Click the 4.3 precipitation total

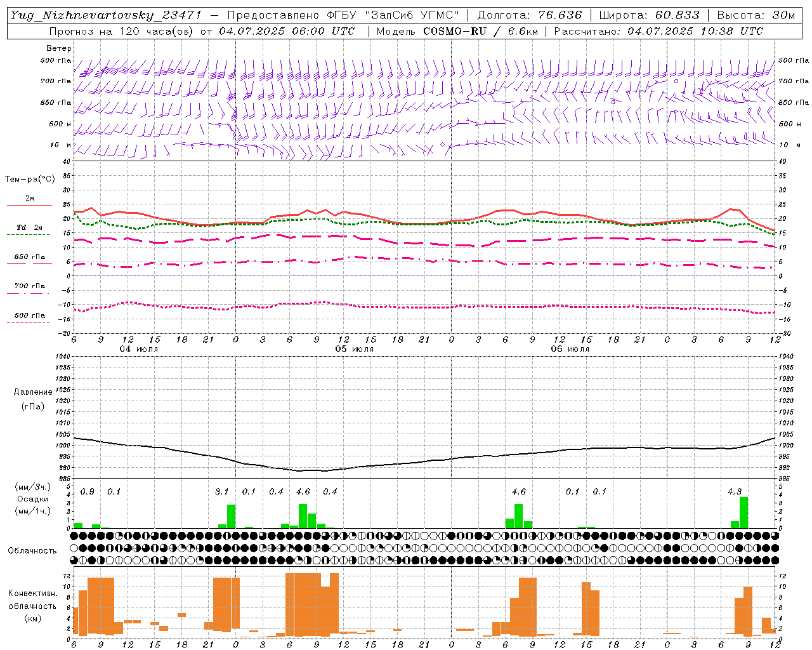735,492
